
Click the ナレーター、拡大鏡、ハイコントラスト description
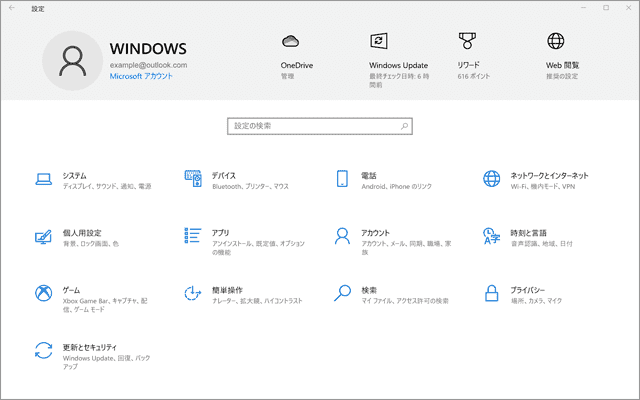(x=257, y=301)
